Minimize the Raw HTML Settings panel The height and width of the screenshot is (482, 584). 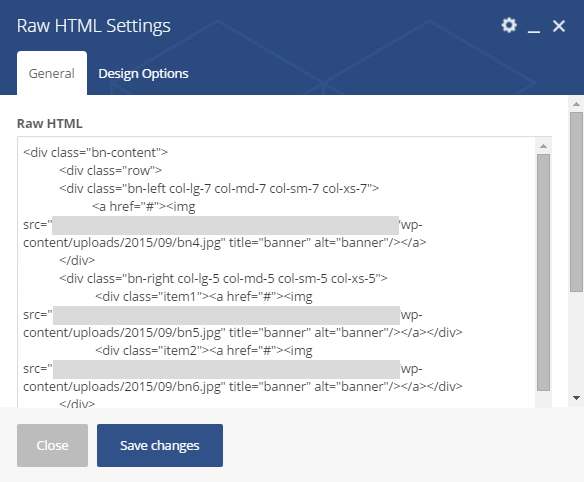click(534, 26)
